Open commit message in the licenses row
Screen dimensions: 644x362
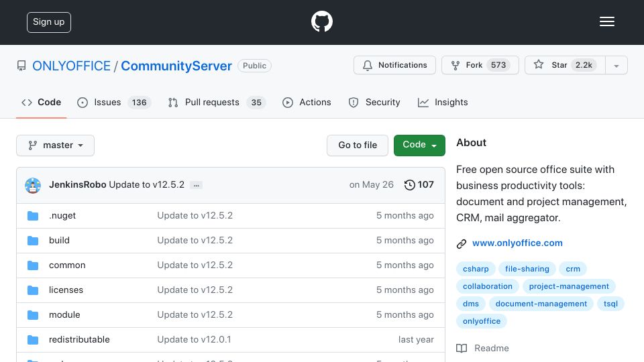click(195, 290)
